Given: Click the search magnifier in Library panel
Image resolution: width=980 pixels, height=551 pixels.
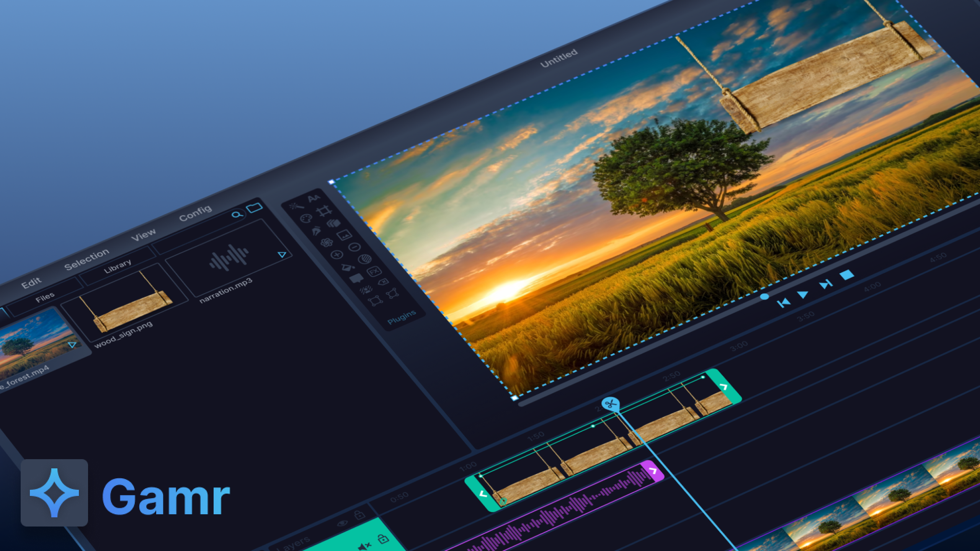Looking at the screenshot, I should (x=237, y=214).
